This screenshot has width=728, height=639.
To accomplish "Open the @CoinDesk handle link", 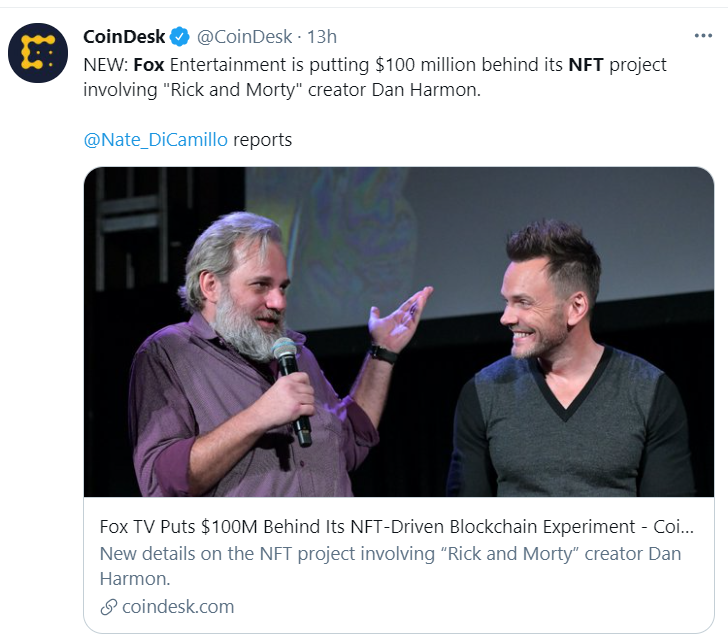I will (245, 37).
